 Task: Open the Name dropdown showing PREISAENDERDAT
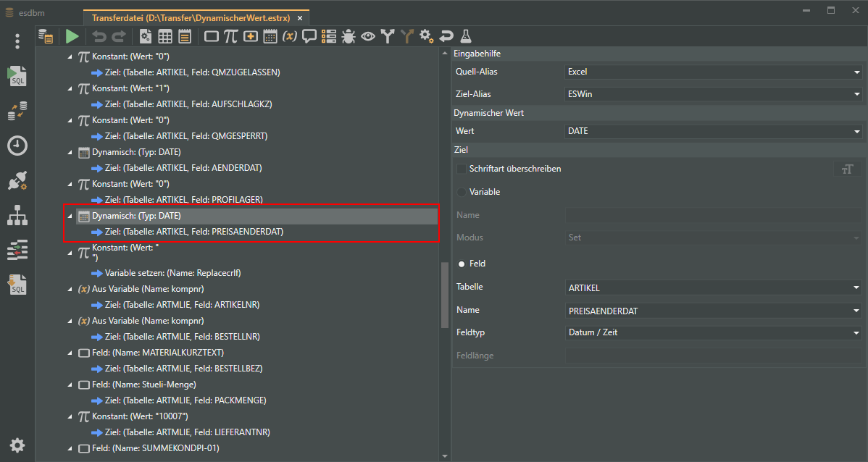[x=714, y=311]
